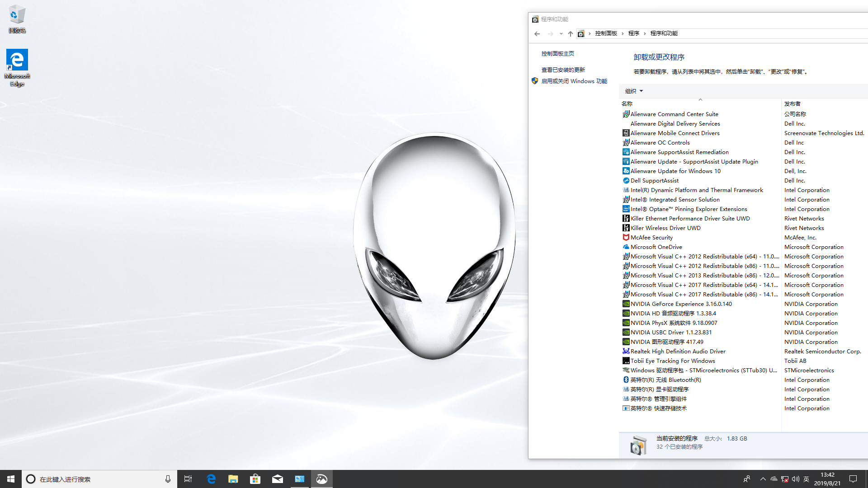Launch Edge from the taskbar
Screen dimensions: 868x488
211,479
